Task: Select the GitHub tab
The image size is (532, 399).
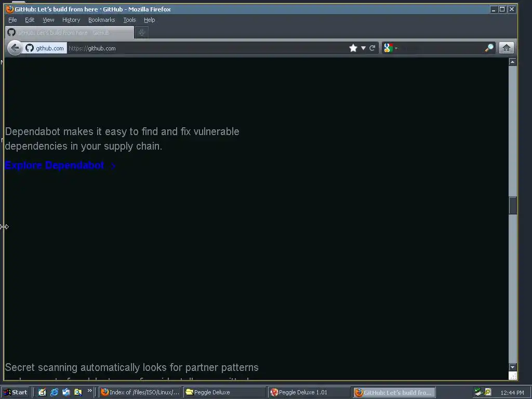Action: [70, 33]
